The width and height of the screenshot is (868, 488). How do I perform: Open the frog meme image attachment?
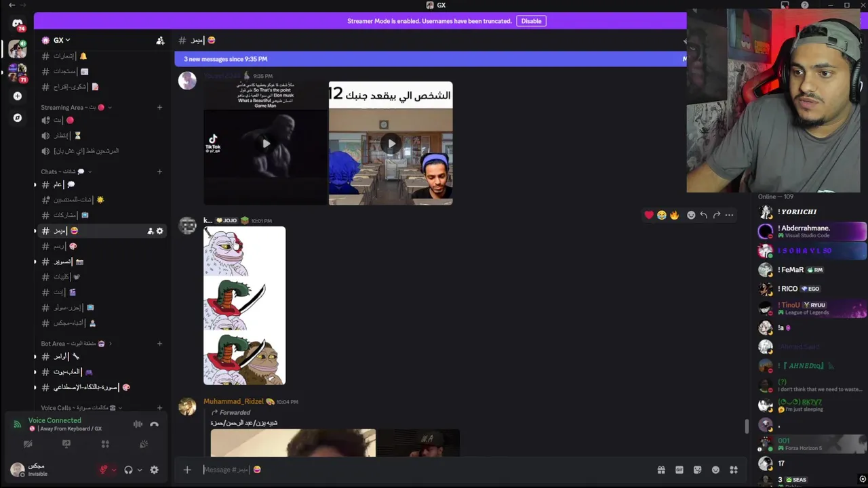click(244, 306)
